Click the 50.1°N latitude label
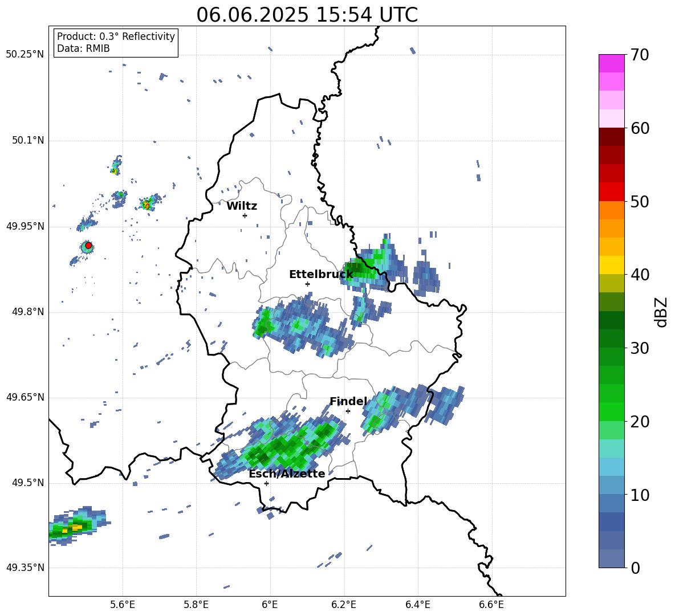Viewport: 675px width, 616px height. coord(28,141)
